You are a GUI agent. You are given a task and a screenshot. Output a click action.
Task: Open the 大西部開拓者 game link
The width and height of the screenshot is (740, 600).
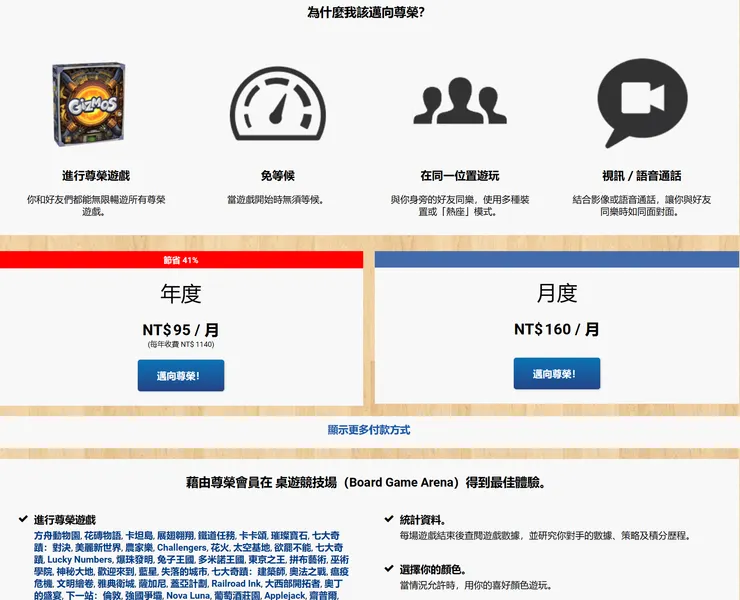[293, 583]
